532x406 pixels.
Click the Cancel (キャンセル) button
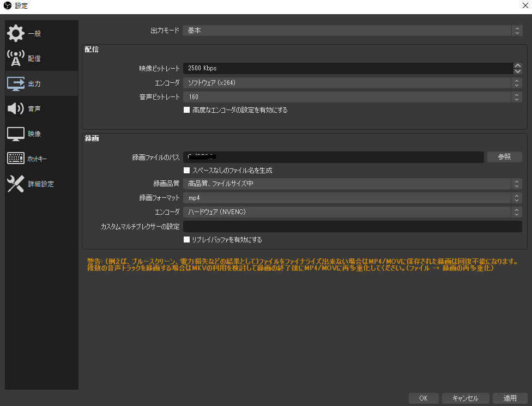(x=465, y=398)
